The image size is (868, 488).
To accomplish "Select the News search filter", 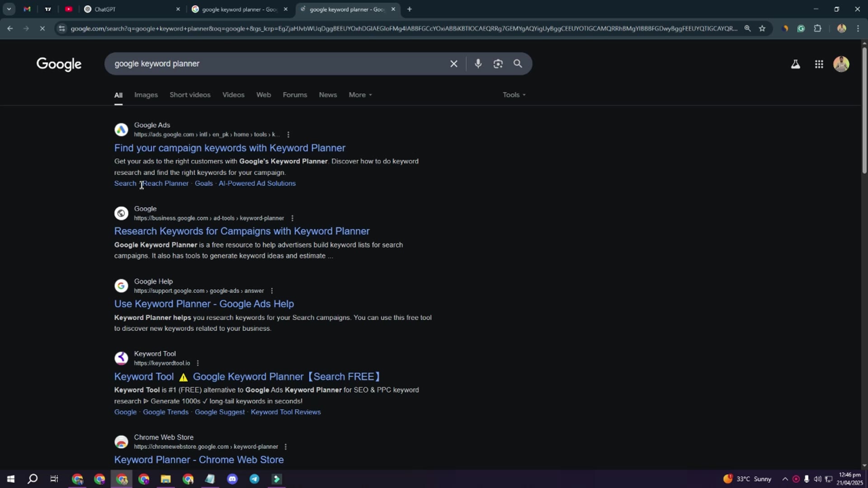I will pos(328,95).
